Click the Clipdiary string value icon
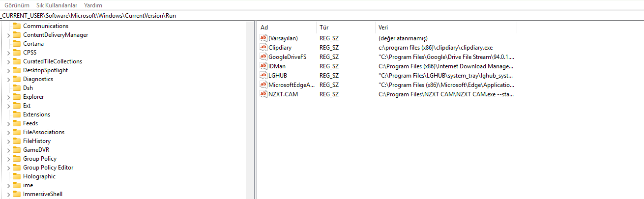This screenshot has width=644, height=199. [x=263, y=48]
